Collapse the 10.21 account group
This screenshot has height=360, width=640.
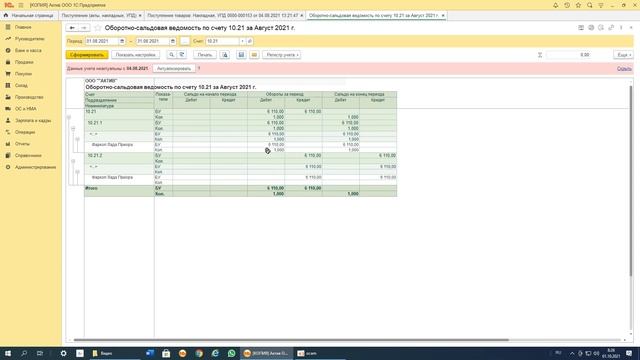[69, 118]
